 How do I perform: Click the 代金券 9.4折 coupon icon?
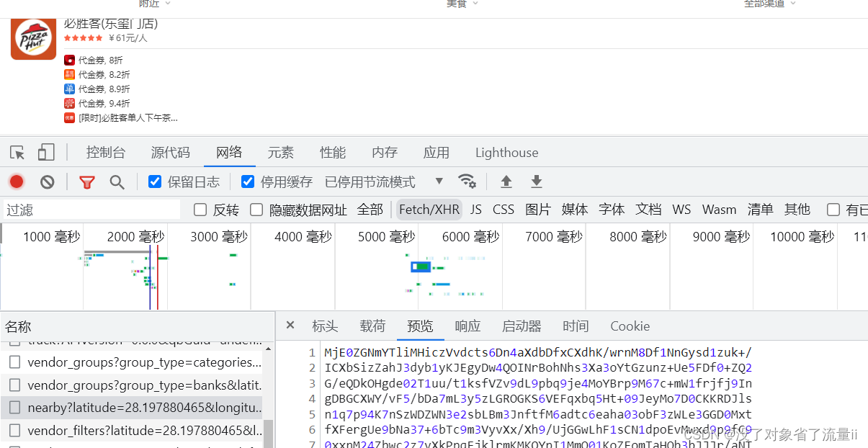69,104
